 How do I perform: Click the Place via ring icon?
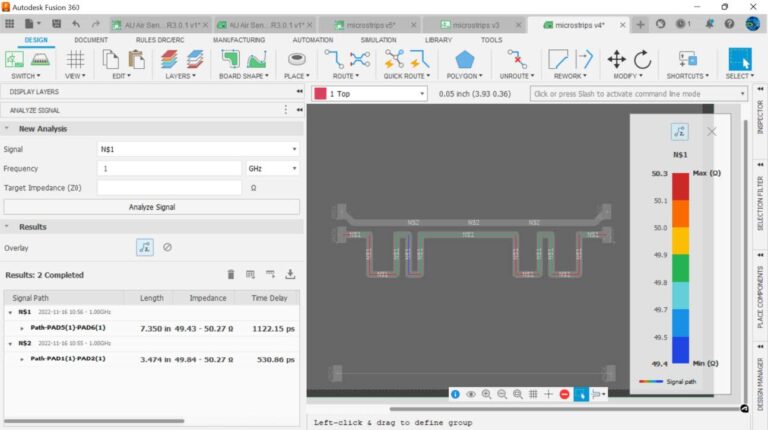point(296,59)
